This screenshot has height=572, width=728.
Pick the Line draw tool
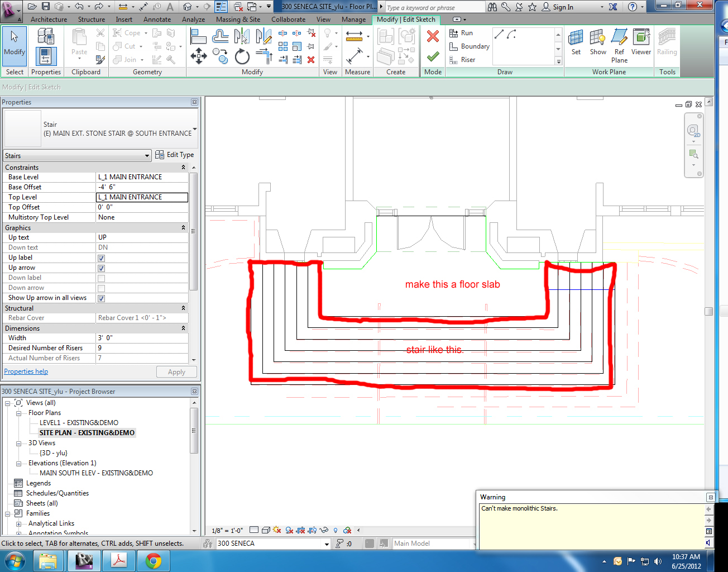point(499,35)
